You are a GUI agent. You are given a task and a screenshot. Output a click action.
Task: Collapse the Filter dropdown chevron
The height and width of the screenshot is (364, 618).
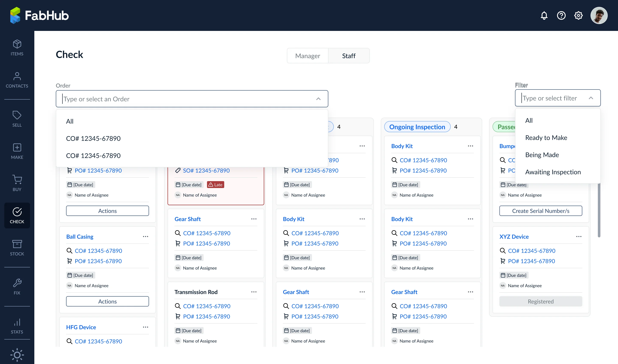click(591, 98)
